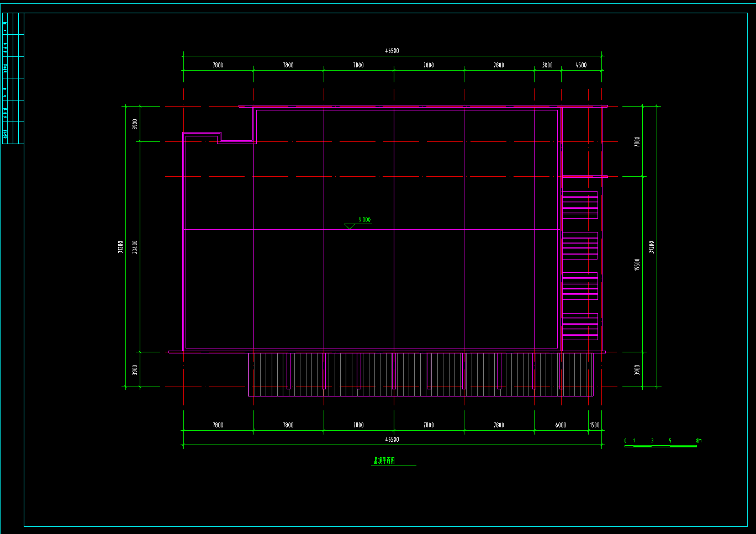This screenshot has width=756, height=534.
Task: Select the 31200 dimension on left side
Action: [120, 247]
